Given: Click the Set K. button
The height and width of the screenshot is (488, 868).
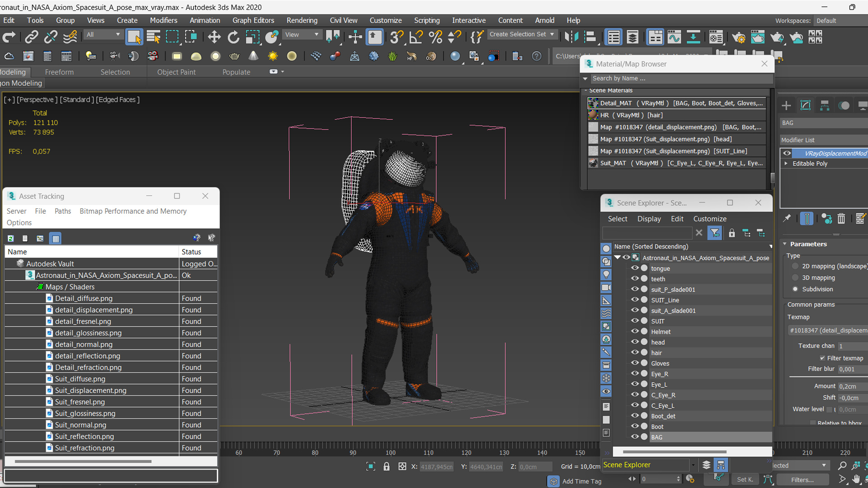Looking at the screenshot, I should 745,480.
